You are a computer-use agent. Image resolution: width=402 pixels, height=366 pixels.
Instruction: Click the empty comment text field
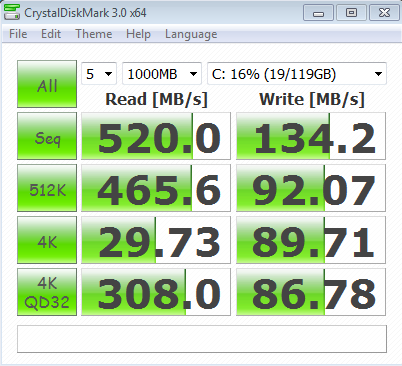coord(202,339)
